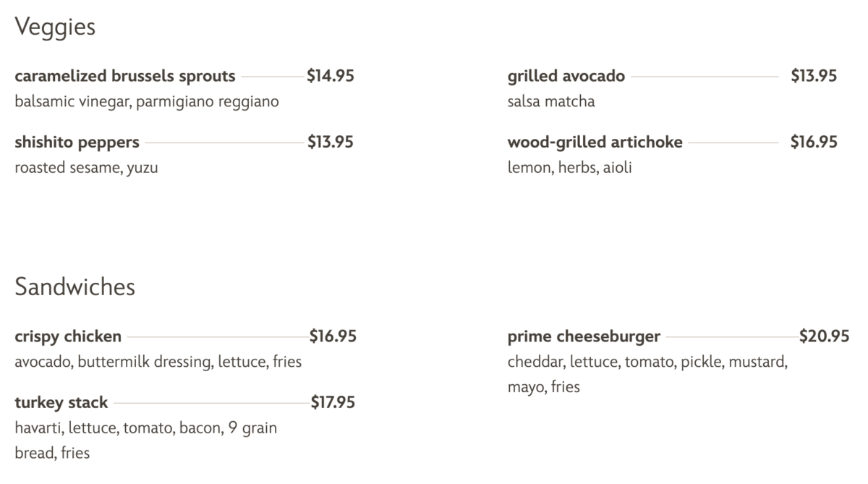Select the crispy chicken sandwich
Image resolution: width=868 pixels, height=484 pixels.
68,336
